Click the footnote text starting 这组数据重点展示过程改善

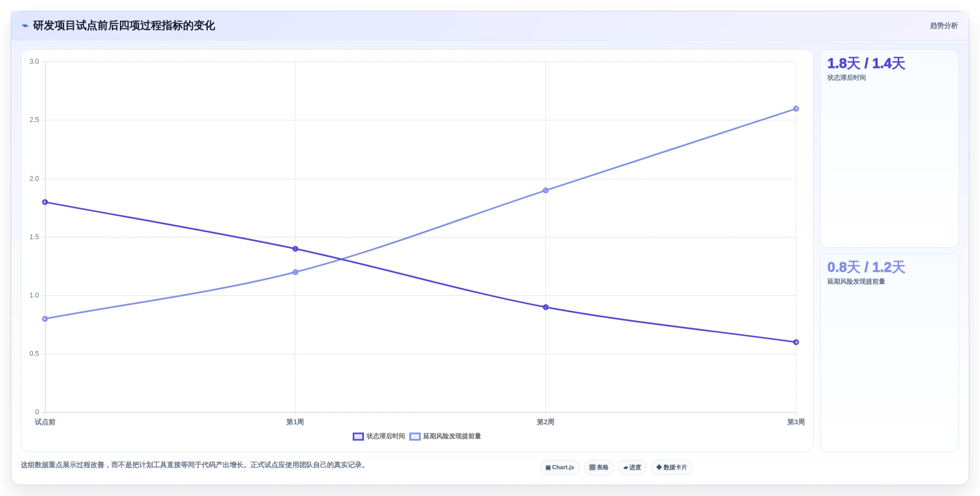195,465
